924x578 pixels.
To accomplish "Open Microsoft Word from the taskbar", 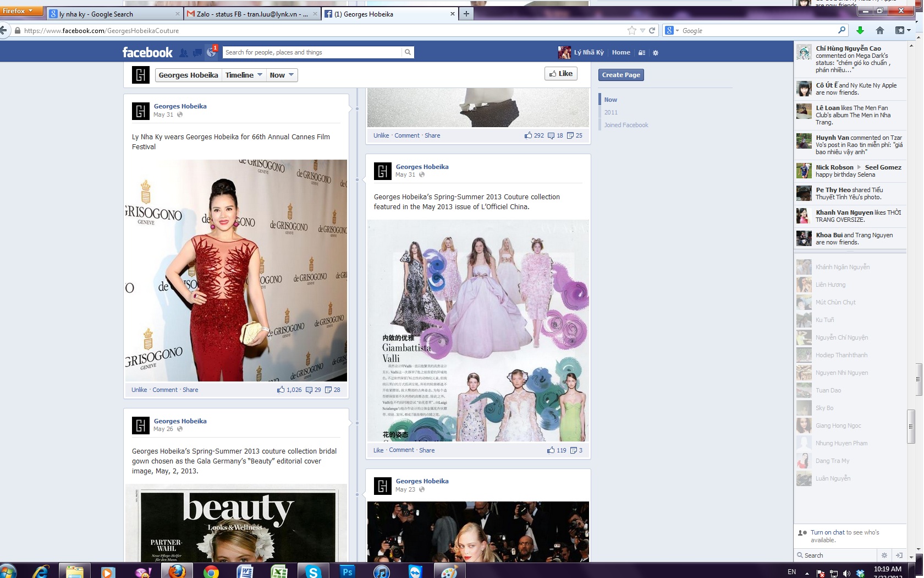I will coord(245,571).
